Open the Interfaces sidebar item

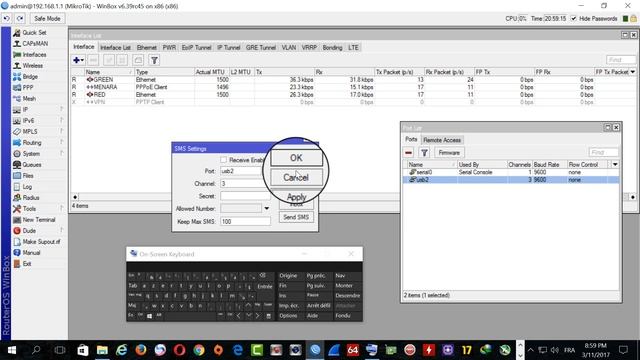(x=34, y=55)
